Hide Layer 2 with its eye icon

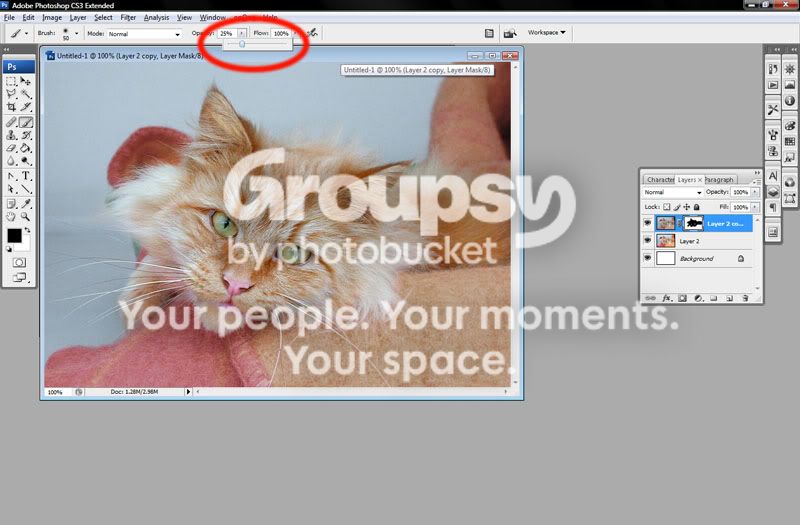pos(647,240)
